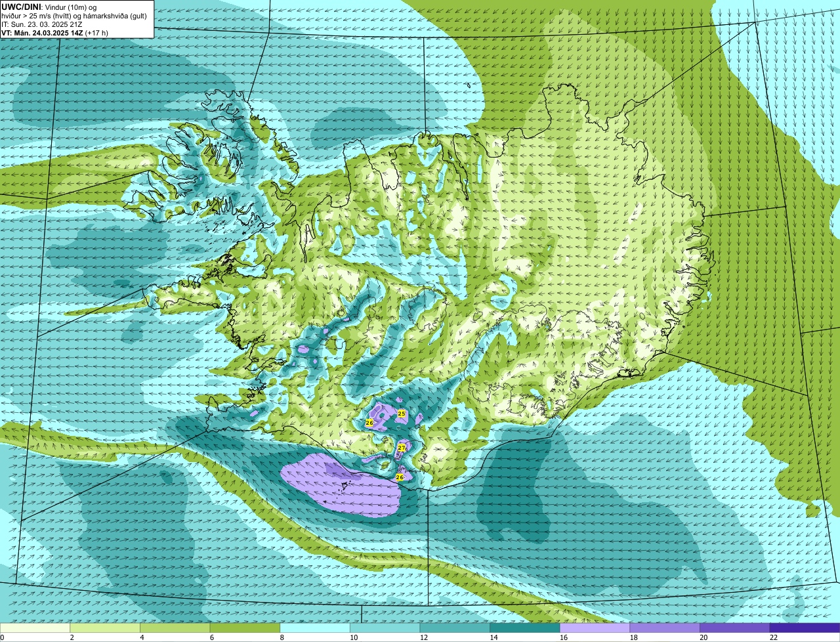Screen dimensions: 840x642
Task: Click the legend tick label 8
Action: (x=281, y=637)
